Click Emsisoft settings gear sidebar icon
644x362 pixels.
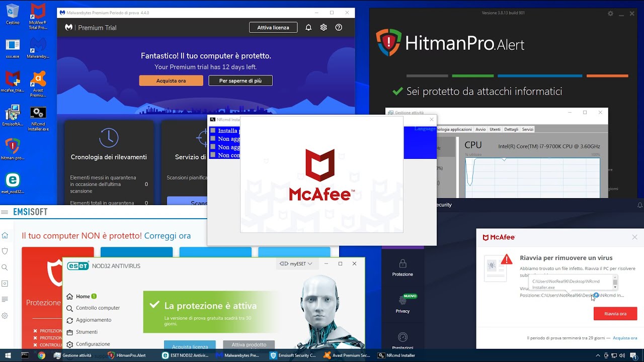5,316
